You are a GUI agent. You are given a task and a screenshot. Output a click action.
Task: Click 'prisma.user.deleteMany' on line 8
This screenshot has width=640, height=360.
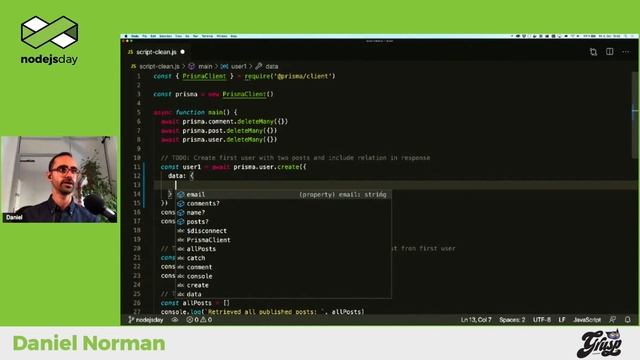222,140
